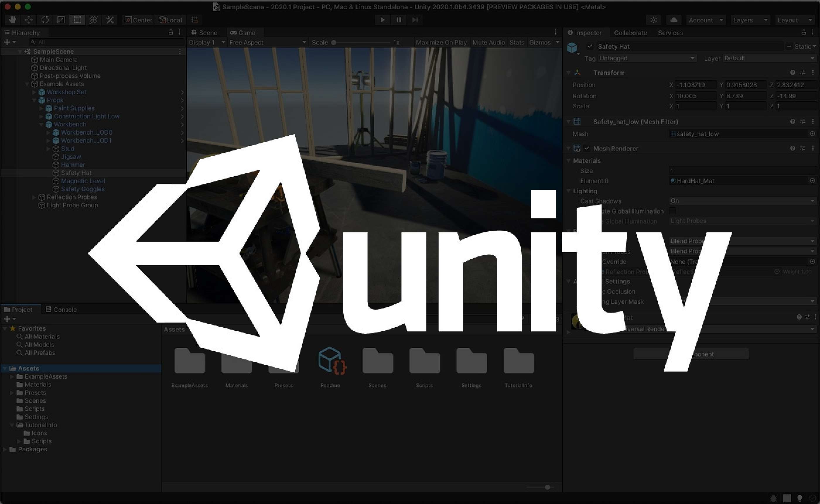Click the Pause button in toolbar
This screenshot has height=504, width=820.
(x=398, y=19)
